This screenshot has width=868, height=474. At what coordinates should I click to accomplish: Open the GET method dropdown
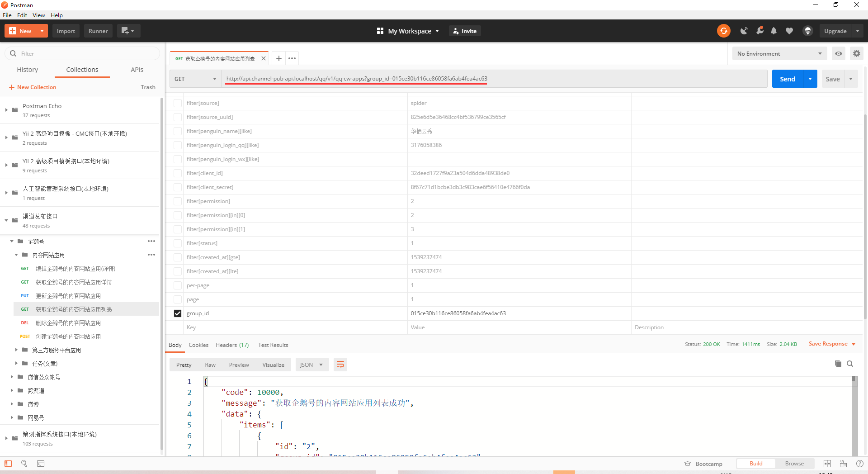(195, 79)
